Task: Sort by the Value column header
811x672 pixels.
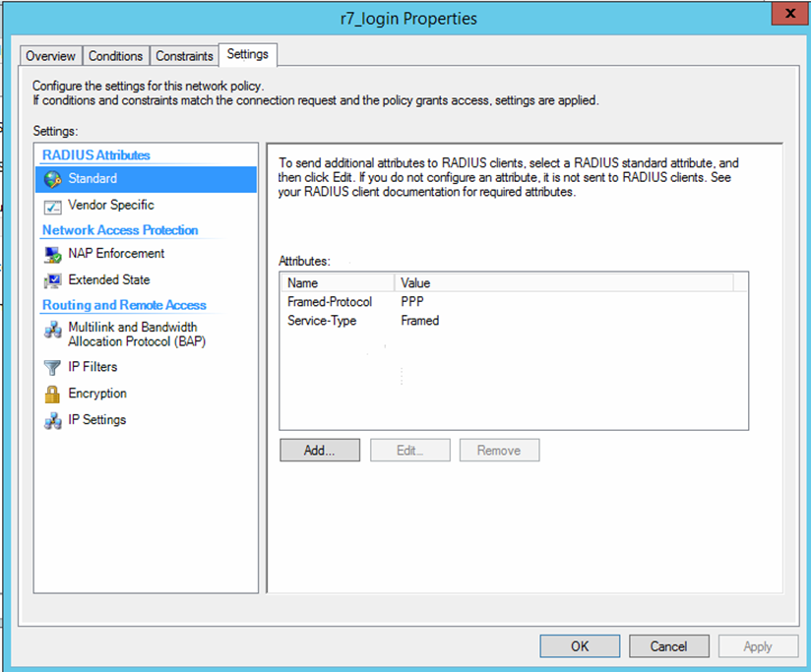Action: [x=563, y=282]
